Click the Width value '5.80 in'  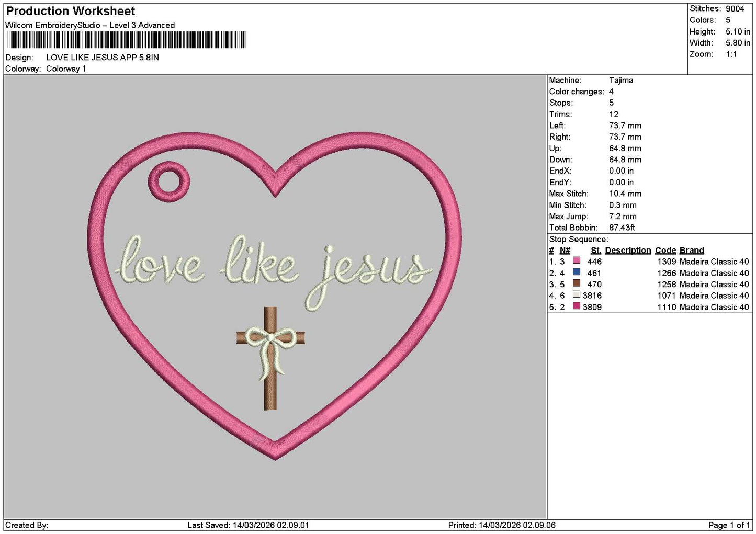[738, 43]
